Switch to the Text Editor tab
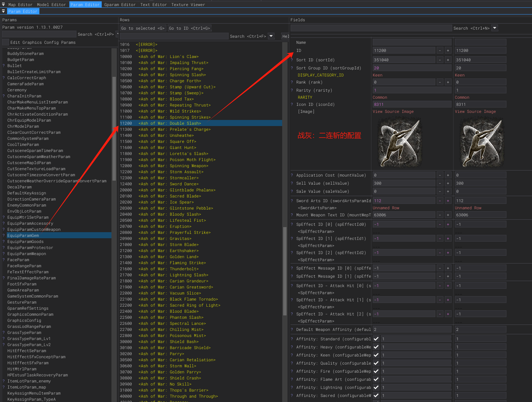Viewport: 532px width, 402px height. 154,5
